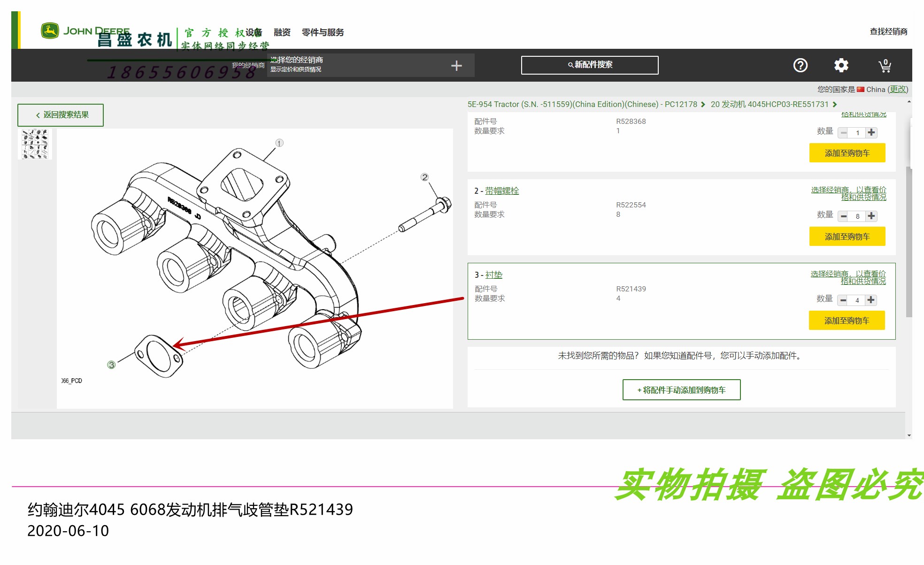Open the 衬垫 part link
The height and width of the screenshot is (565, 924).
coord(493,275)
